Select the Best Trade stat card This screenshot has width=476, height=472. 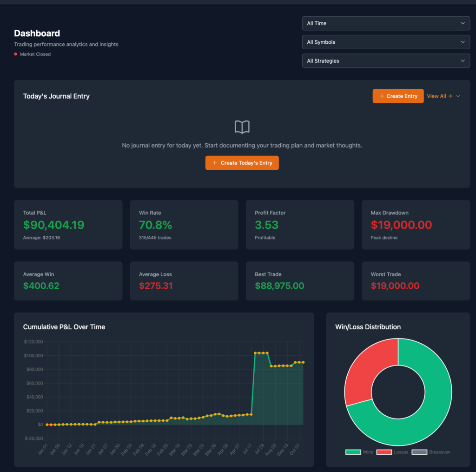pos(300,281)
